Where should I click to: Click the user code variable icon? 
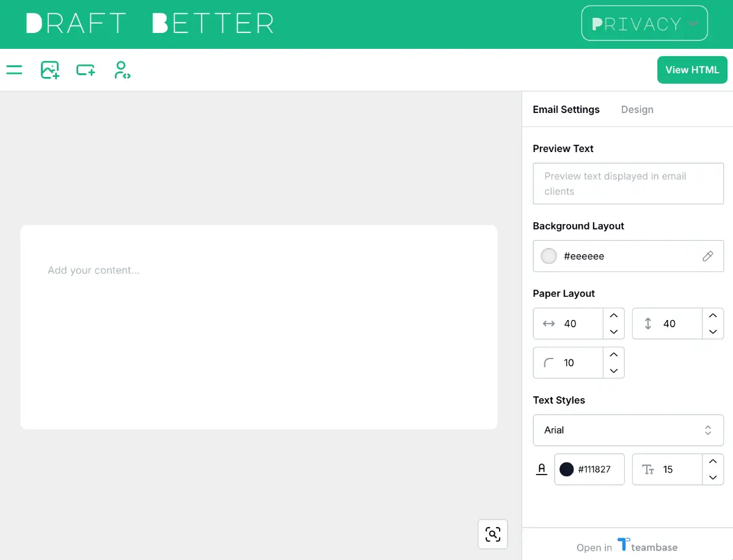pyautogui.click(x=122, y=70)
